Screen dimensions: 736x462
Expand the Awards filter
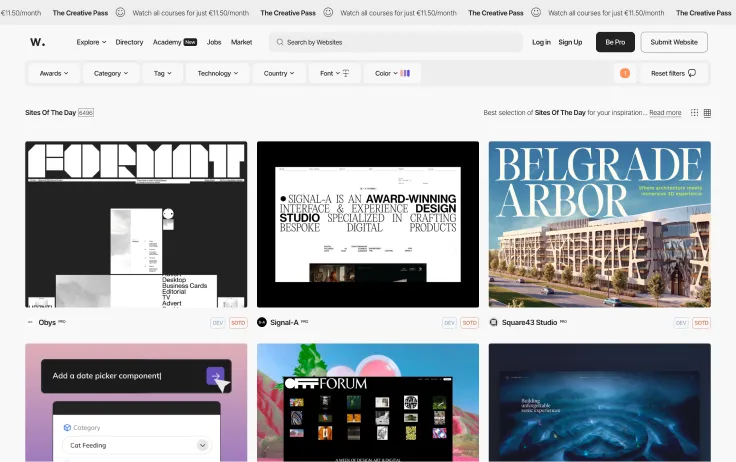(x=54, y=73)
